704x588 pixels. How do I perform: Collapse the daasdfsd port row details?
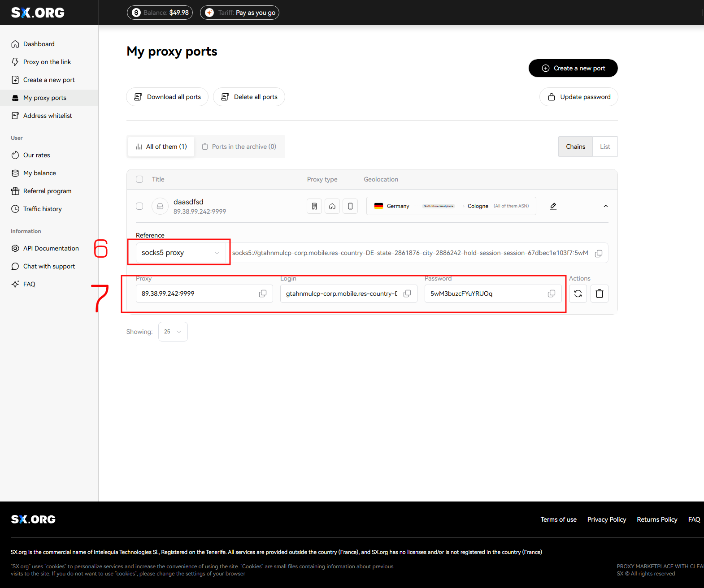point(606,206)
